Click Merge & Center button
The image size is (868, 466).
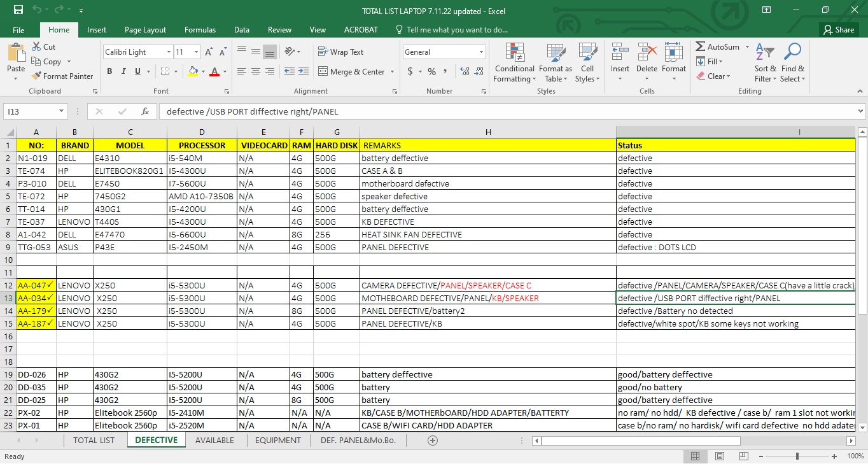[x=351, y=72]
